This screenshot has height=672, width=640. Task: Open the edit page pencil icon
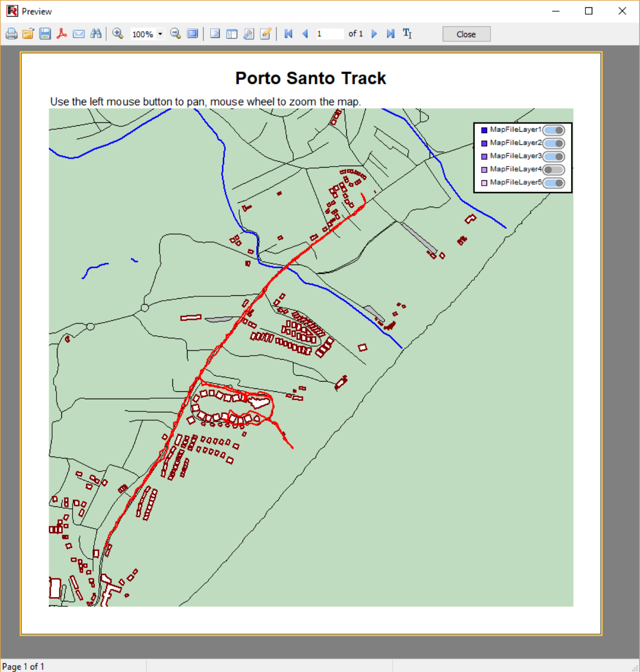265,34
